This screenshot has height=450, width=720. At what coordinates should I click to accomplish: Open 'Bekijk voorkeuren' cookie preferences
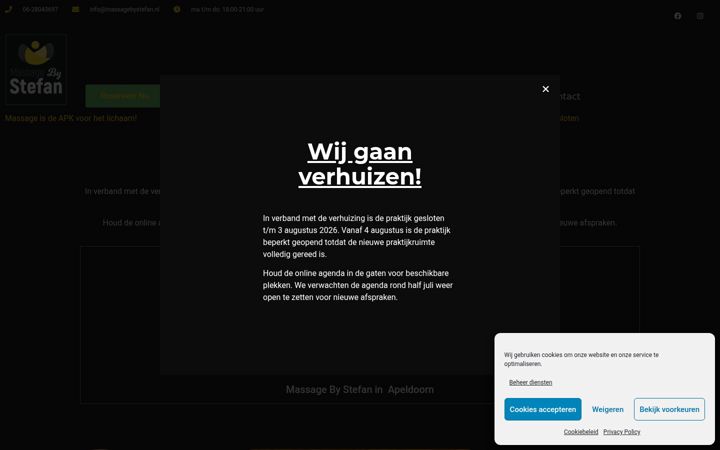669,409
